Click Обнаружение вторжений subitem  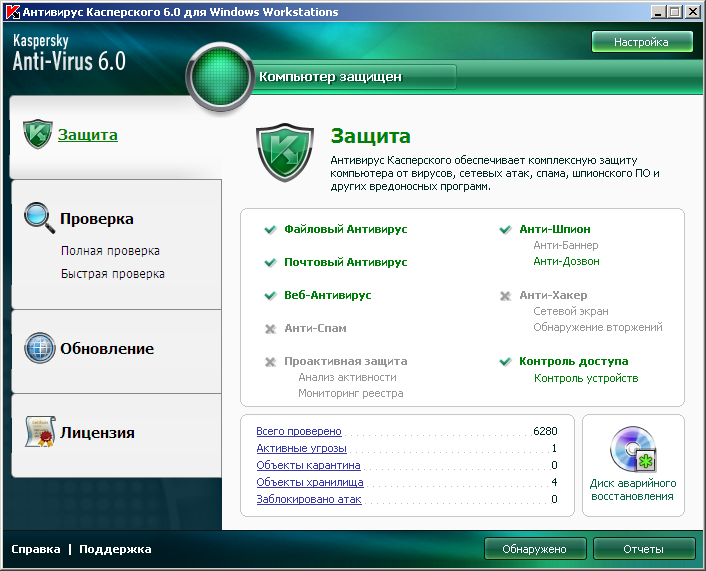[x=598, y=327]
